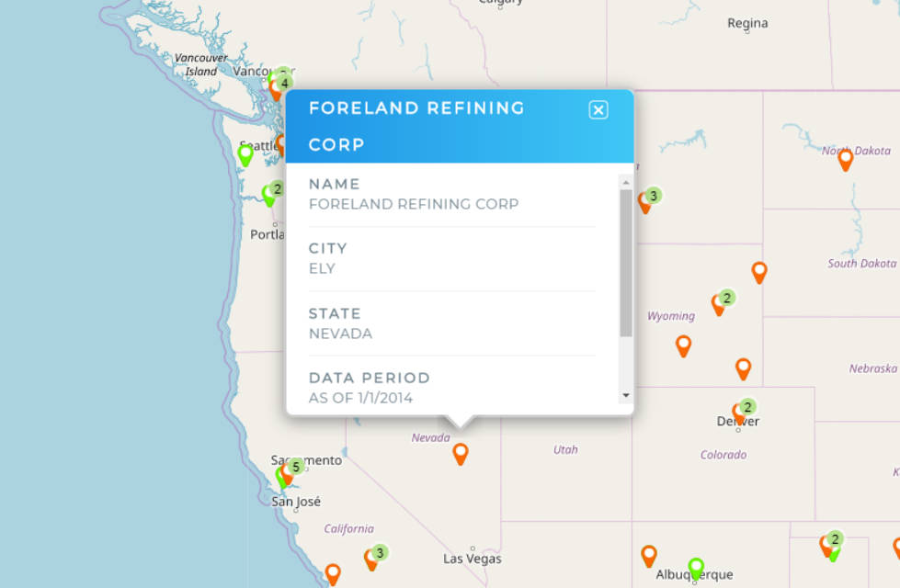Open the 2-marker cluster at Denver
Image resolution: width=900 pixels, height=588 pixels.
746,407
